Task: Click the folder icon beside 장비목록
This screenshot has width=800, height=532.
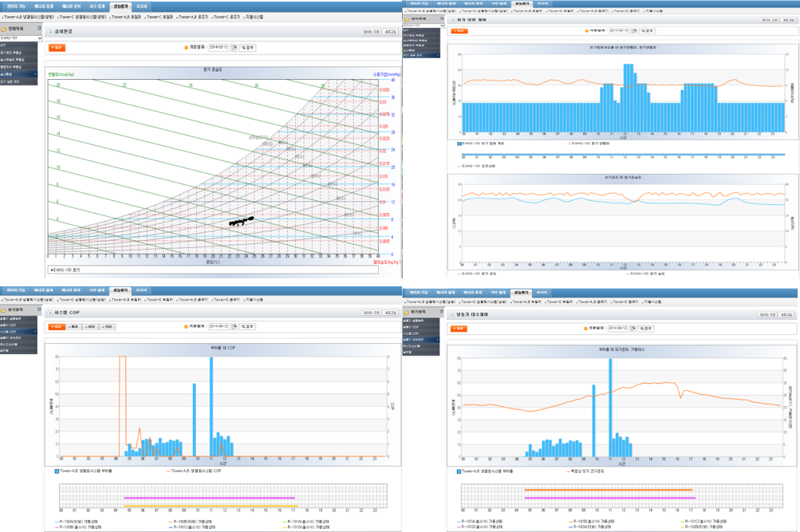Action: pos(4,29)
